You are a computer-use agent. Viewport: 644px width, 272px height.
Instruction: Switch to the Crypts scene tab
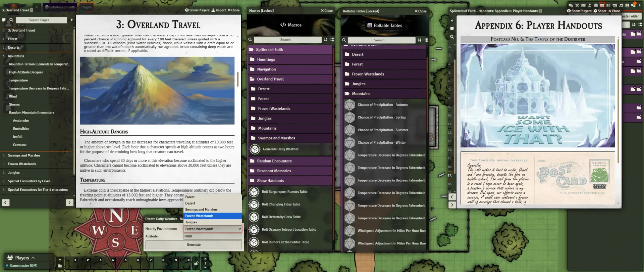click(86, 7)
